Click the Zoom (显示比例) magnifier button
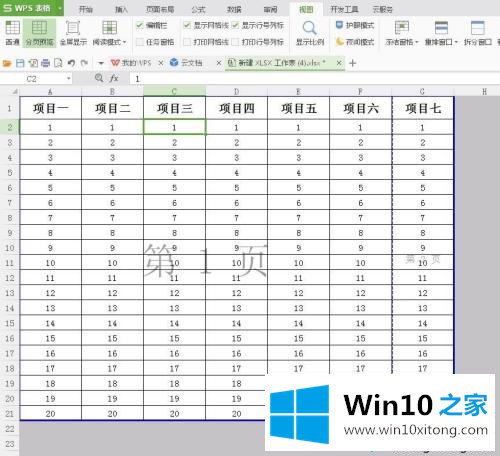Image resolution: width=500 pixels, height=456 pixels. point(310,33)
